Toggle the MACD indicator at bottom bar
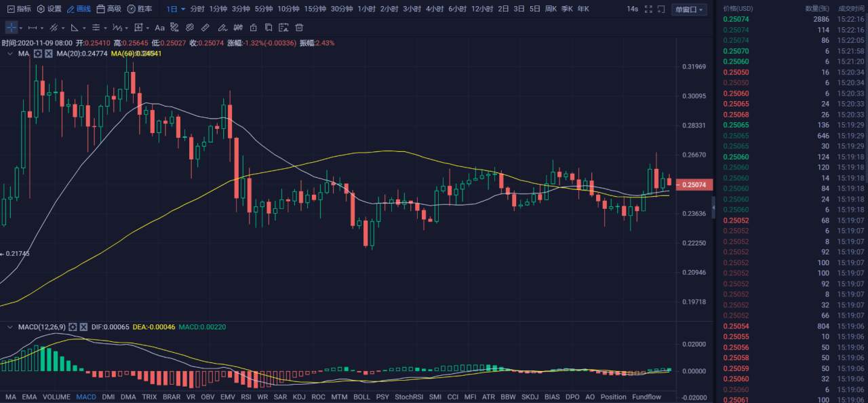This screenshot has width=868, height=403. [x=86, y=397]
